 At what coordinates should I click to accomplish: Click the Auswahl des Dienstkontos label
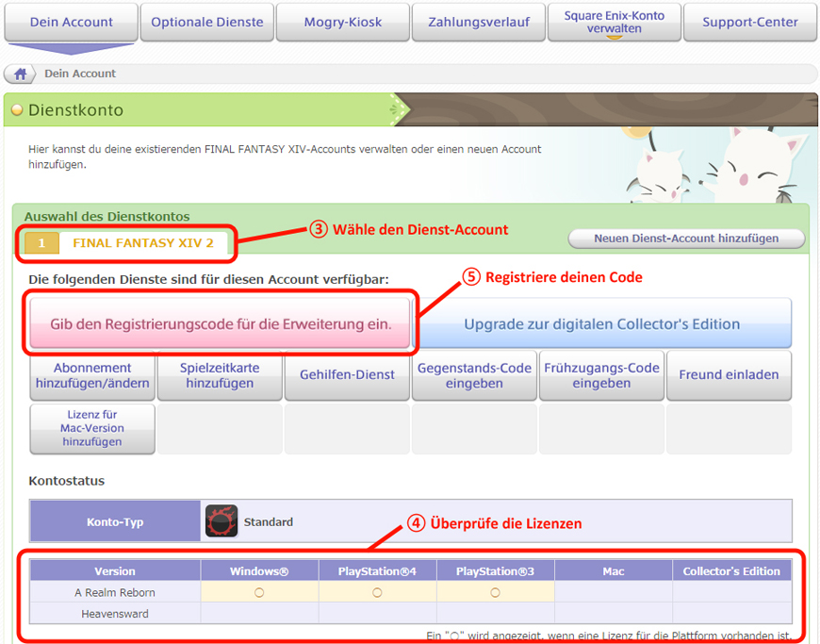[x=107, y=217]
